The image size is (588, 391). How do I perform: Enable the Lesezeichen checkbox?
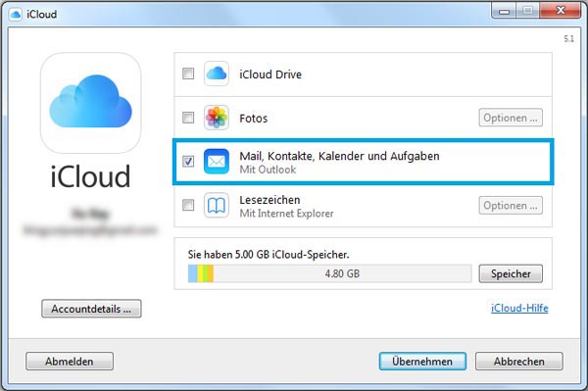tap(188, 205)
